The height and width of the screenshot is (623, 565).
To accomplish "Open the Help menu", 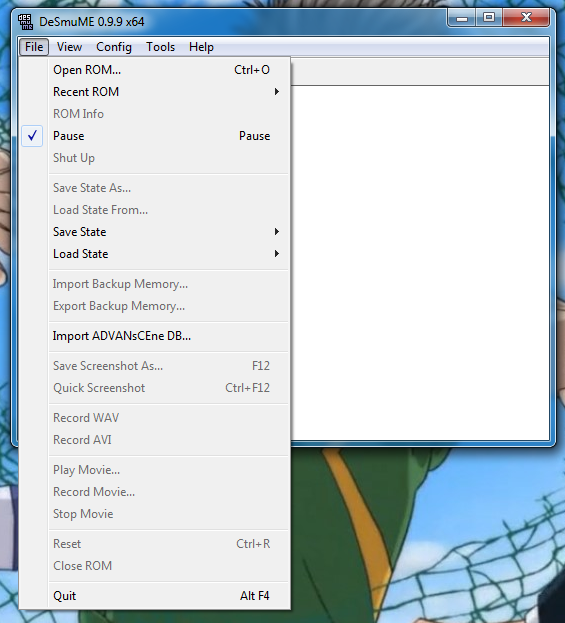I will (x=201, y=47).
